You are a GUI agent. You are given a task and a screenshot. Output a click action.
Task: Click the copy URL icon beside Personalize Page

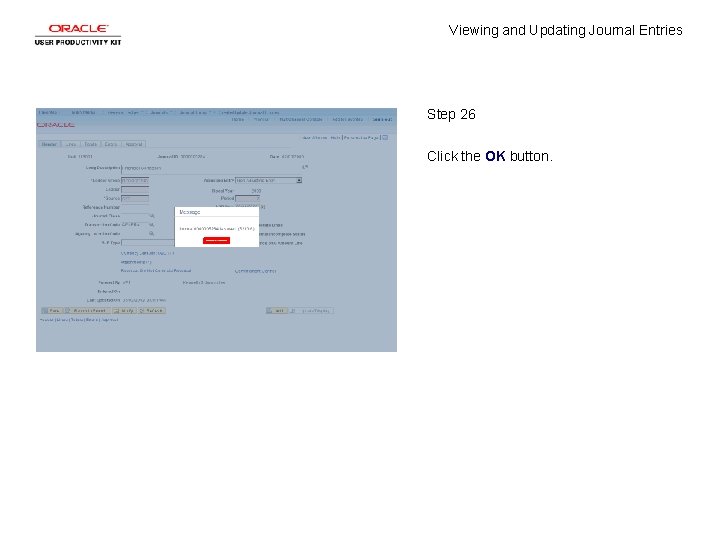(385, 137)
